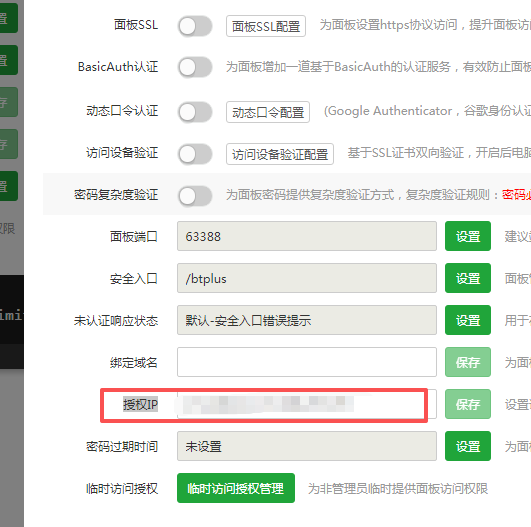Screen dimensions: 531x527
Task: Click the 密码复杂度验证 label
Action: (116, 195)
